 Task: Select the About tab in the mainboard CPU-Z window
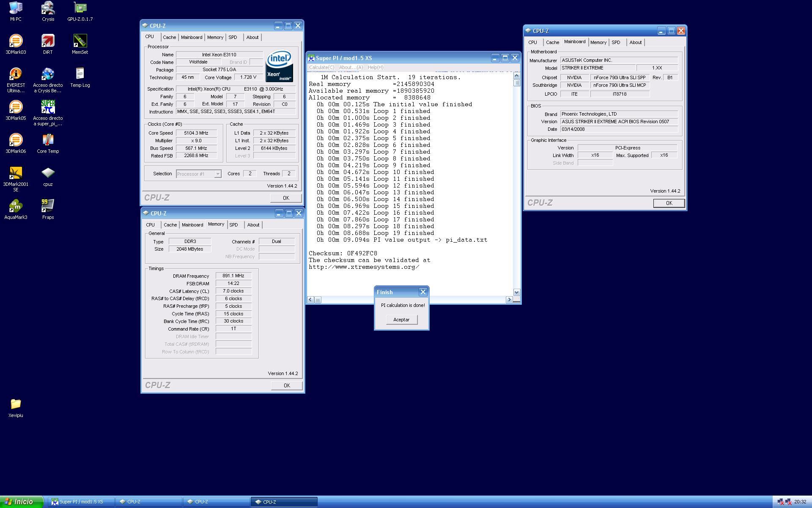click(635, 42)
